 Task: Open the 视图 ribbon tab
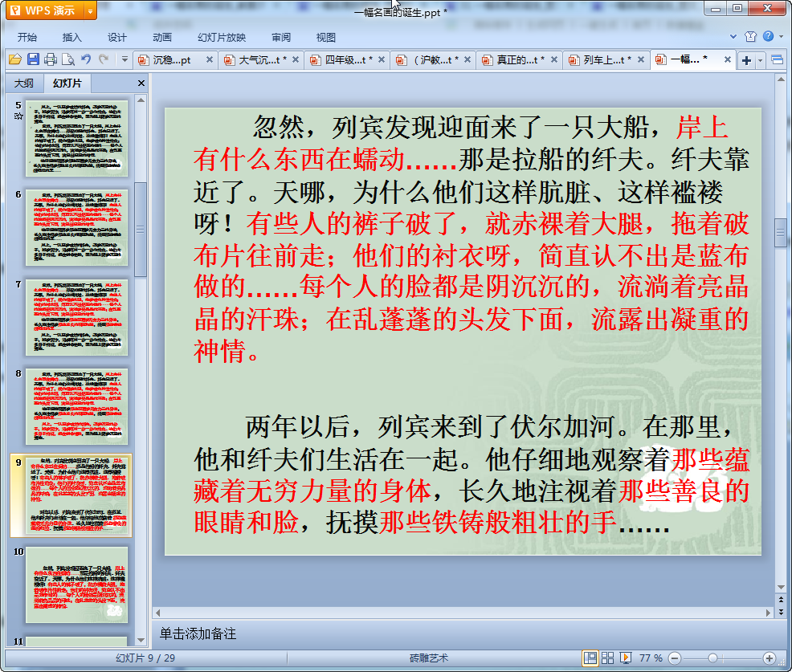[326, 38]
